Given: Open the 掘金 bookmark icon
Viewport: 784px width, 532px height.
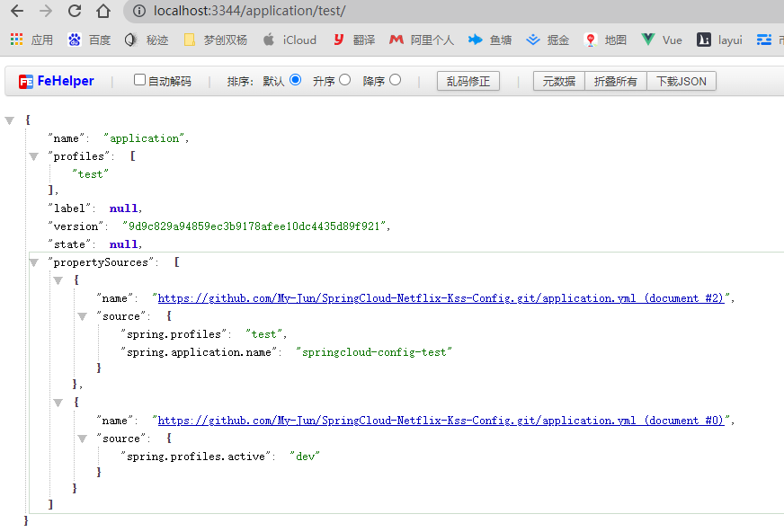Looking at the screenshot, I should point(533,40).
